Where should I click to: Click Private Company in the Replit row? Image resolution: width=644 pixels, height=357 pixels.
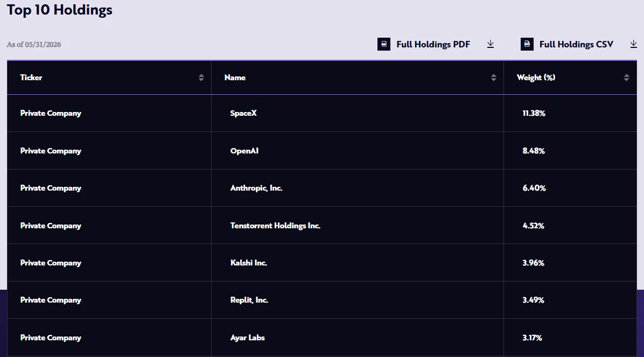(51, 300)
